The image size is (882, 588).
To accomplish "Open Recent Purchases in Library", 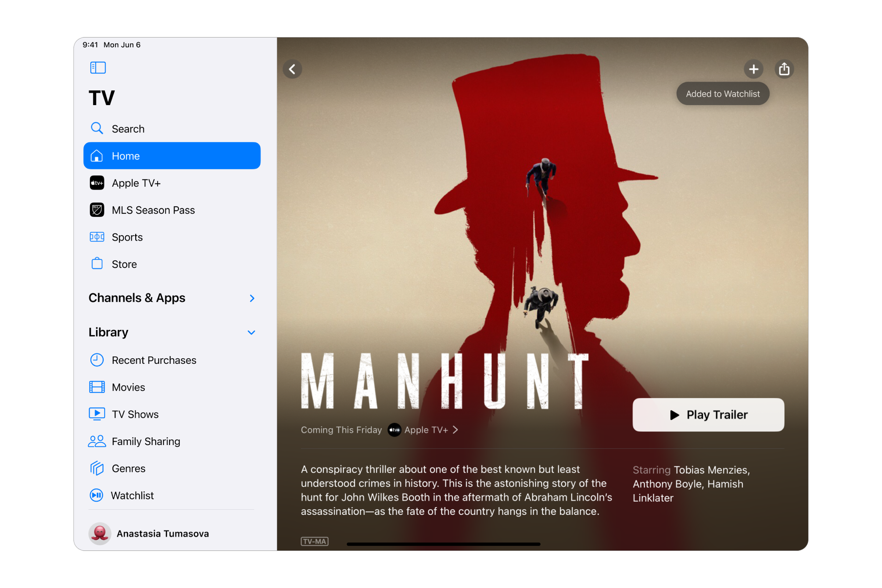I will (172, 360).
